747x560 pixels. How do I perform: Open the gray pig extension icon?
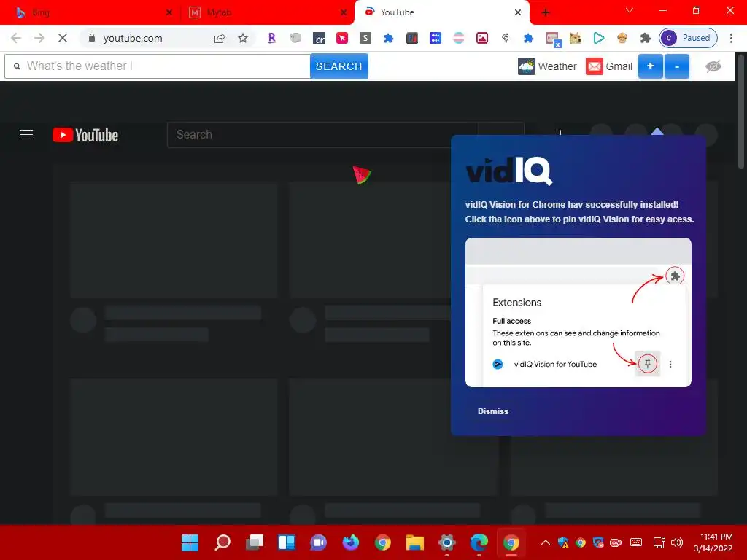tap(295, 38)
